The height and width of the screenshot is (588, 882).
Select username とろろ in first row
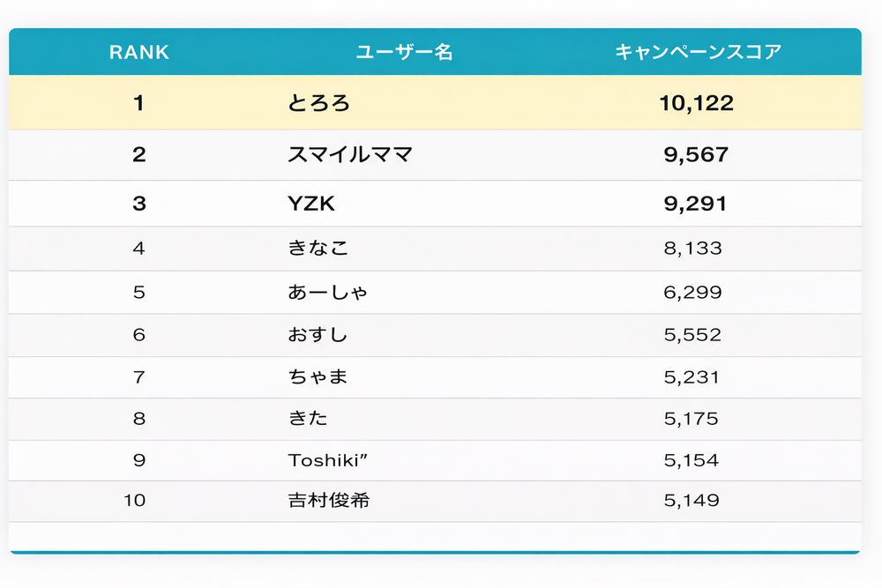(x=318, y=103)
